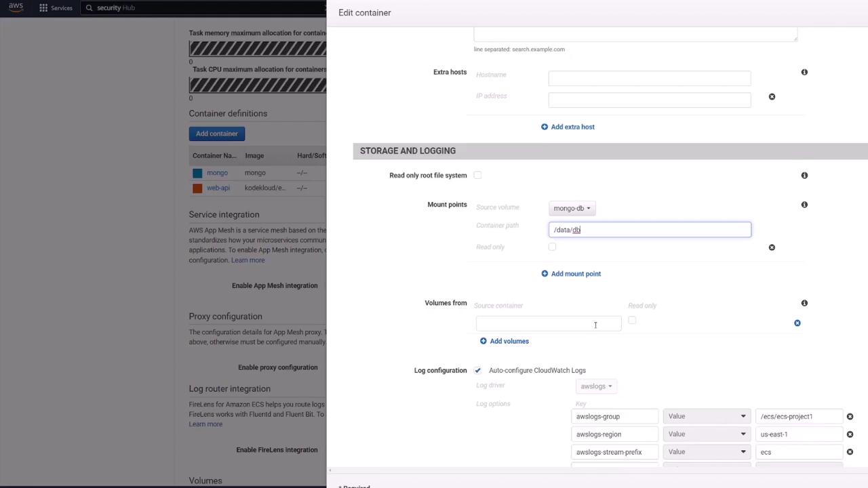Click Add volumes link

504,341
